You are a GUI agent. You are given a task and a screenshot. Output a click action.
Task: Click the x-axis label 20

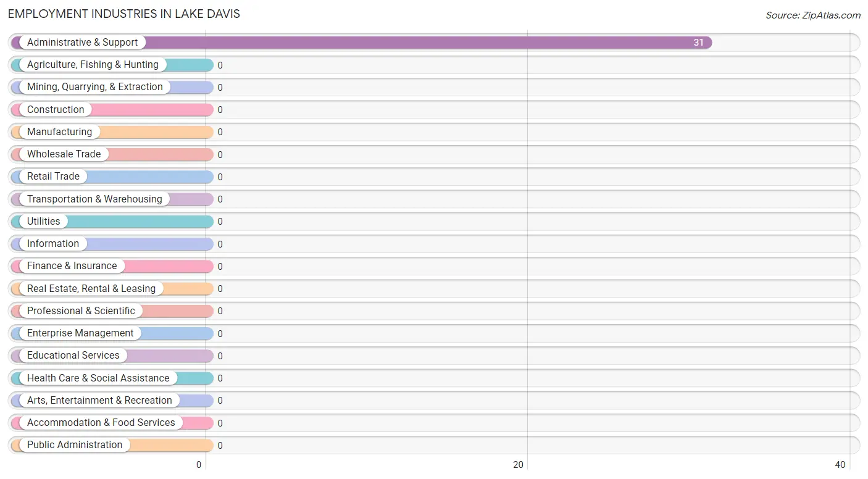pyautogui.click(x=519, y=465)
